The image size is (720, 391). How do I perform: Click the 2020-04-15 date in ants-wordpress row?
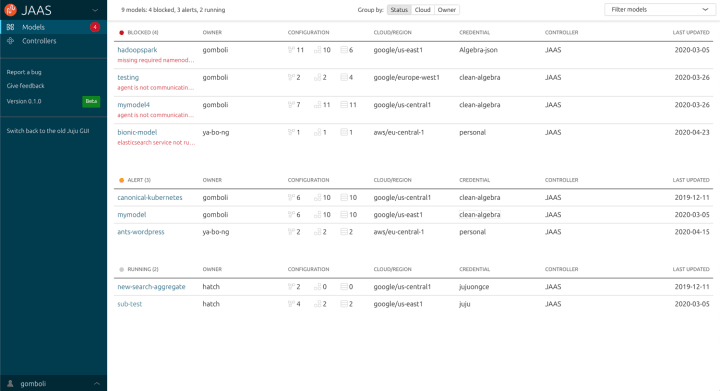(692, 232)
